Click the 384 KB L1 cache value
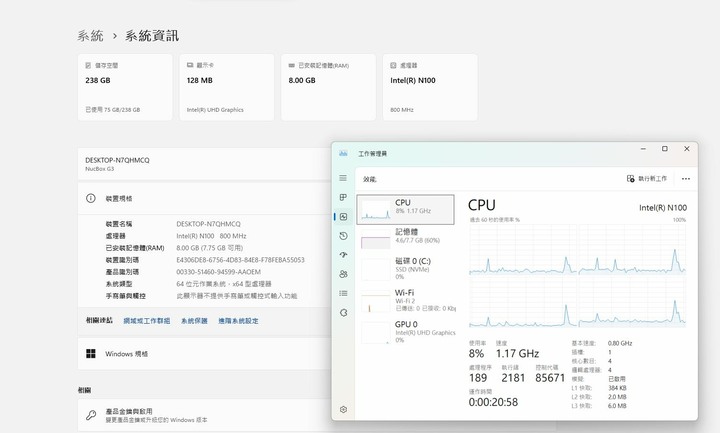This screenshot has height=433, width=720. 617,388
